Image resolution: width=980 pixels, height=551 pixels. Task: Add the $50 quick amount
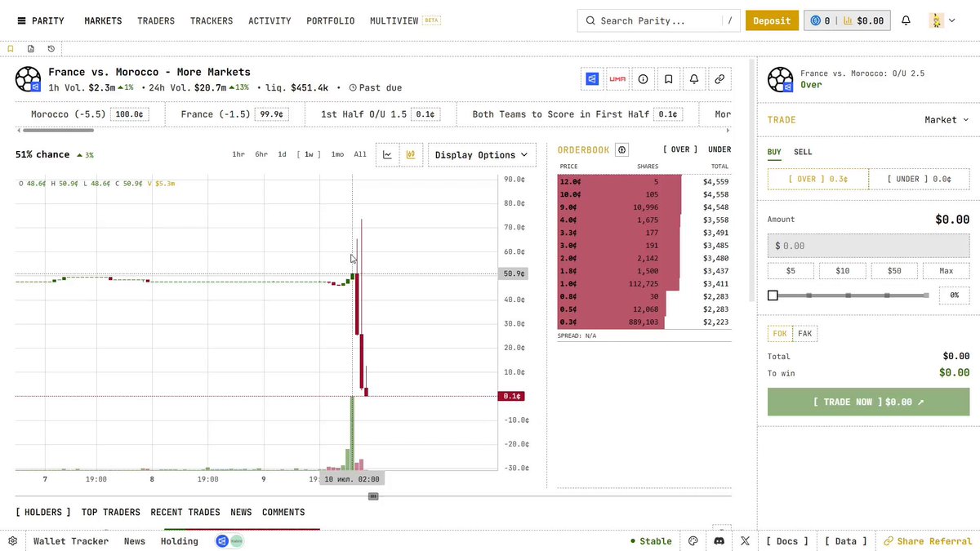pyautogui.click(x=894, y=271)
